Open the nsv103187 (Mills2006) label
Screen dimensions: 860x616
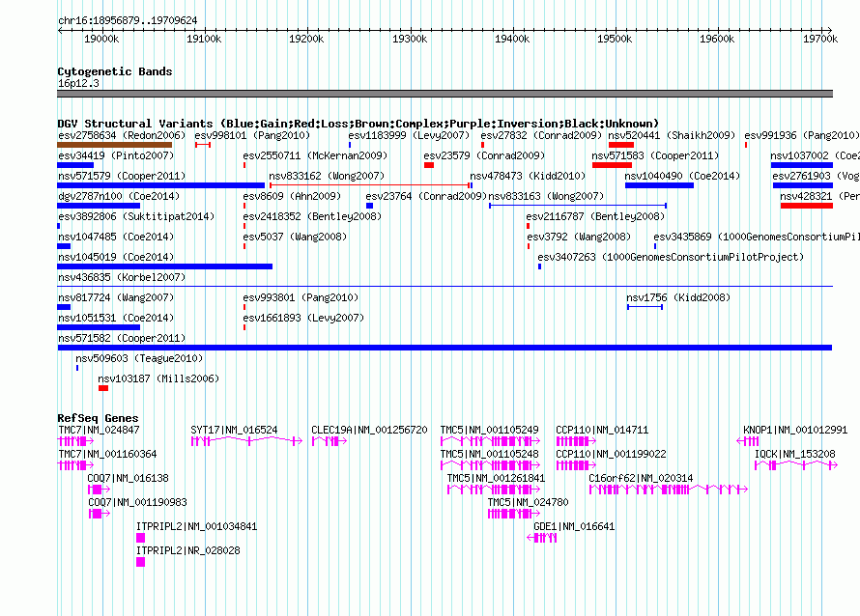(x=158, y=378)
